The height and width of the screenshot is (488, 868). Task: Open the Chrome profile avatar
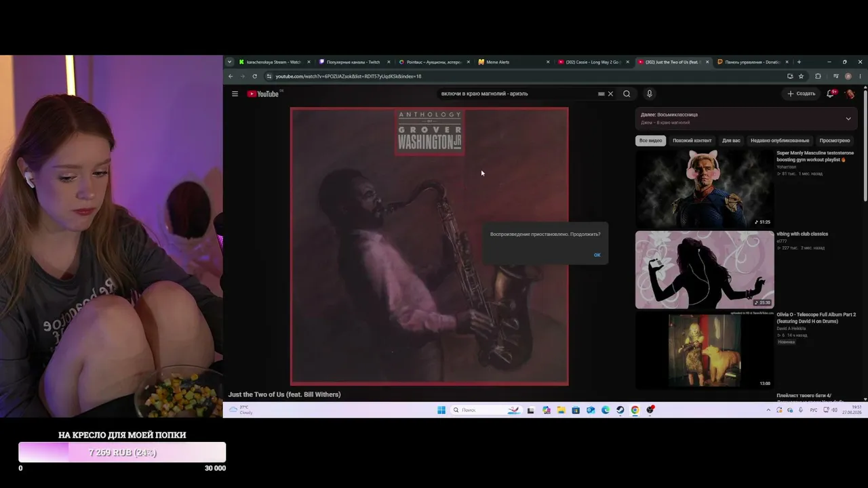tap(848, 76)
